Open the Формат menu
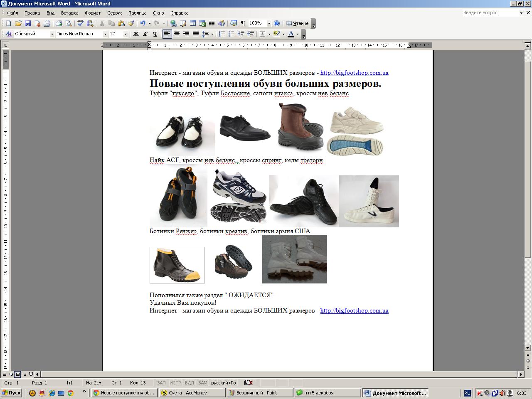 point(93,13)
